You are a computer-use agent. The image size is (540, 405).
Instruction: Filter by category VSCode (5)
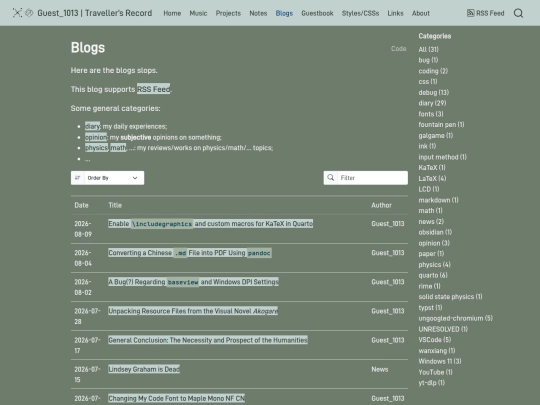click(x=435, y=340)
